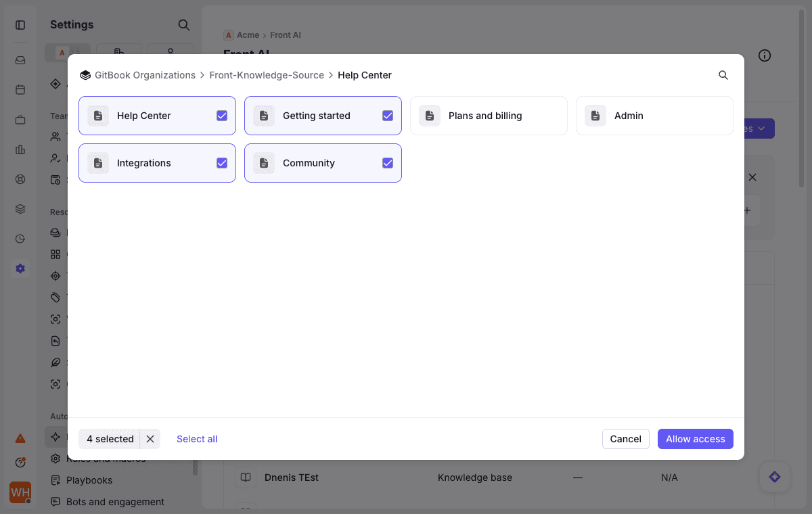Click the Bots and engagement chat icon
Viewport: 812px width, 514px height.
coord(55,502)
